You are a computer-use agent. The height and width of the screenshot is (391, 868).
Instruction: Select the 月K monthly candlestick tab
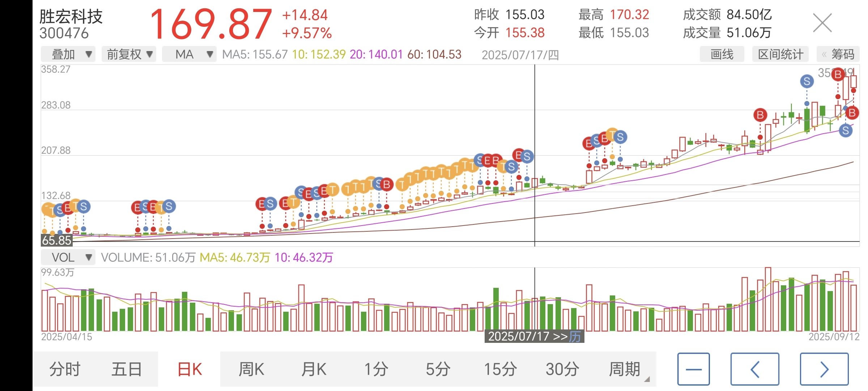[314, 369]
